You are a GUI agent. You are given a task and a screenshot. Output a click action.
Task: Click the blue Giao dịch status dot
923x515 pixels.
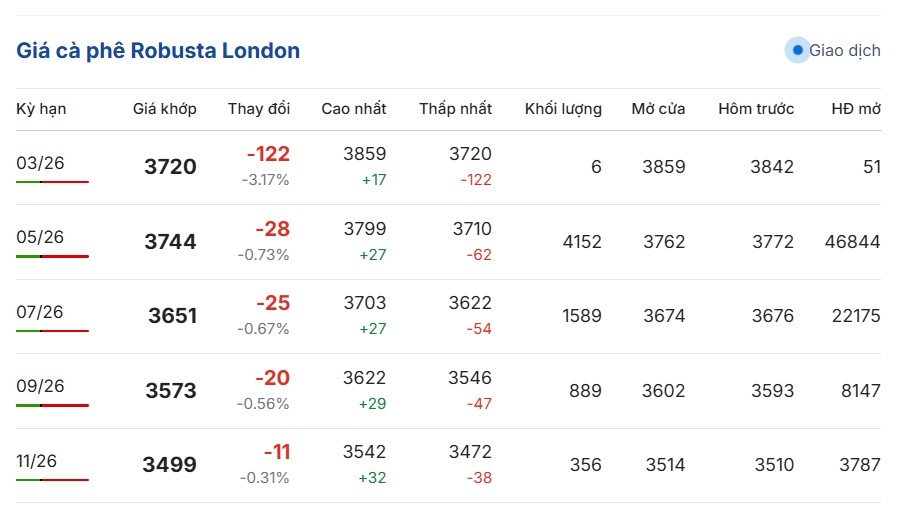[797, 50]
